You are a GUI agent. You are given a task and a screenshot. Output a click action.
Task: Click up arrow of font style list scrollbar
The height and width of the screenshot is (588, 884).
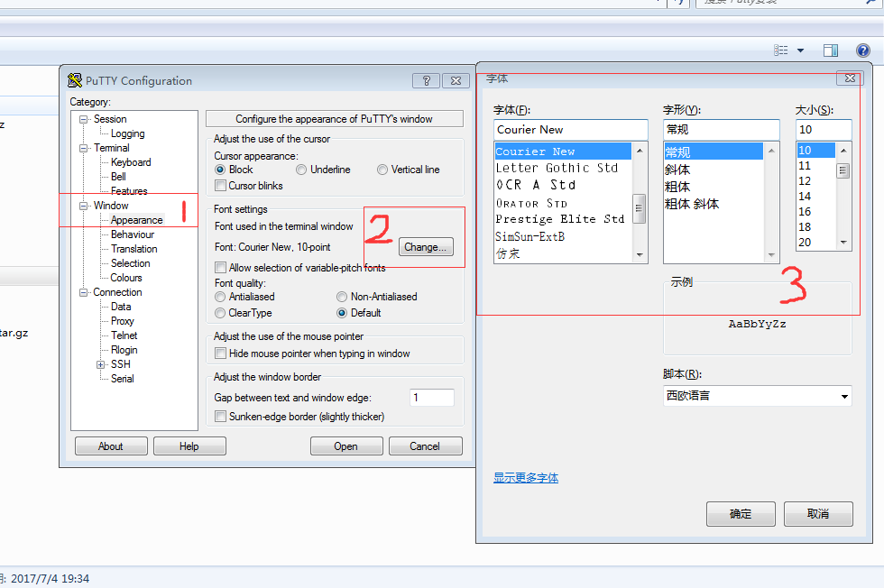click(x=771, y=151)
